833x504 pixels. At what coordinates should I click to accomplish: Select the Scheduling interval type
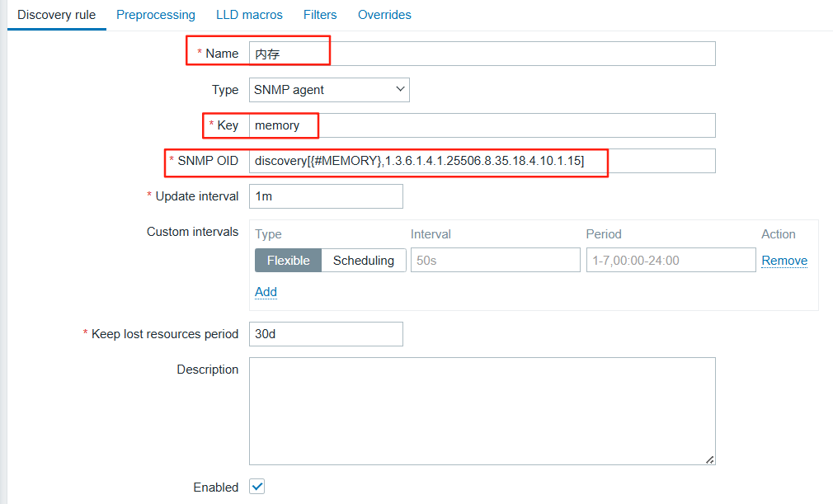click(364, 261)
